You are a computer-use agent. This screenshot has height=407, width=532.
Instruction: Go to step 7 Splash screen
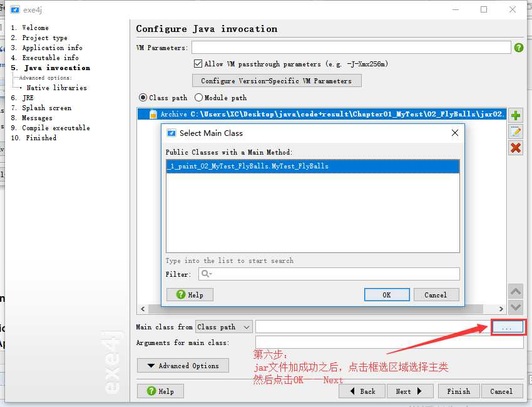(x=41, y=108)
